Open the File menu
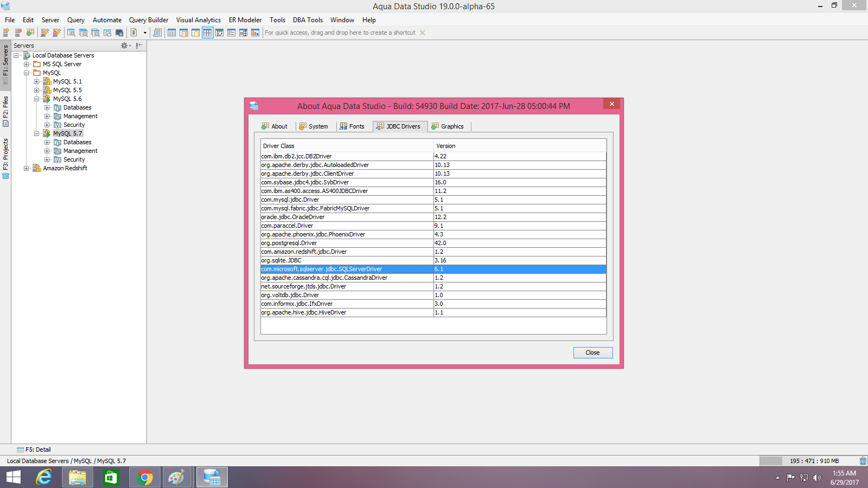868x488 pixels. (10, 20)
